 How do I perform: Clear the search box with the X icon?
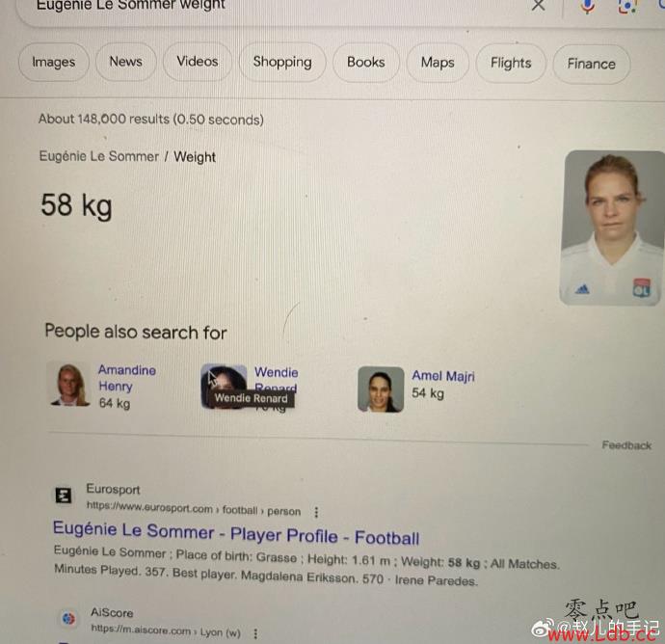(x=538, y=5)
